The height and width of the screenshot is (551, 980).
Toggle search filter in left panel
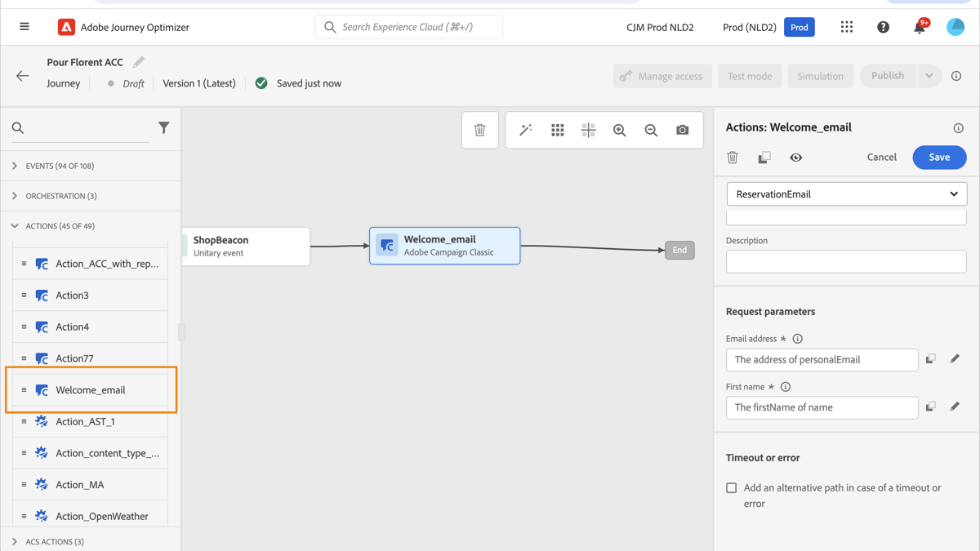pyautogui.click(x=163, y=128)
